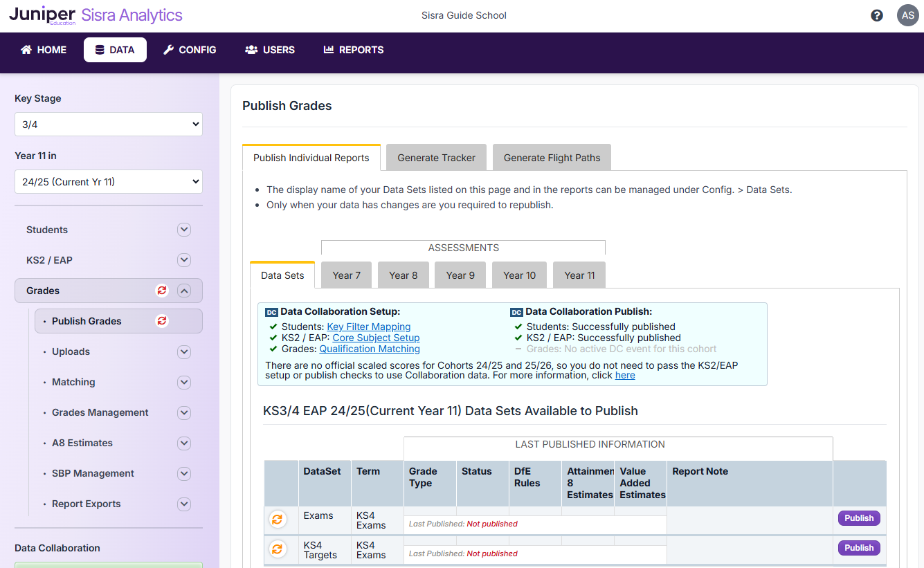This screenshot has width=924, height=568.
Task: Select Matching in the sidebar
Action: click(x=73, y=382)
